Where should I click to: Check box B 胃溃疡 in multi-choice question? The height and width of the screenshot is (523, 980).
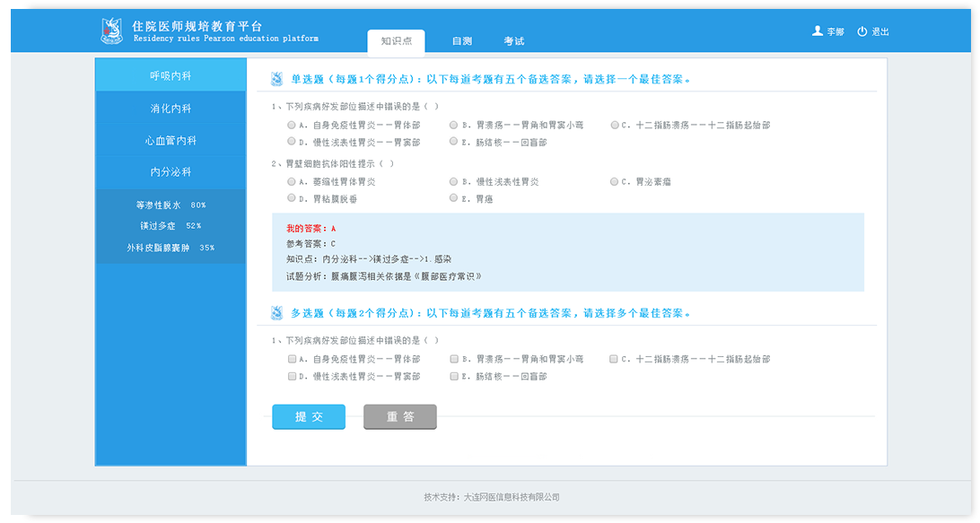[454, 360]
